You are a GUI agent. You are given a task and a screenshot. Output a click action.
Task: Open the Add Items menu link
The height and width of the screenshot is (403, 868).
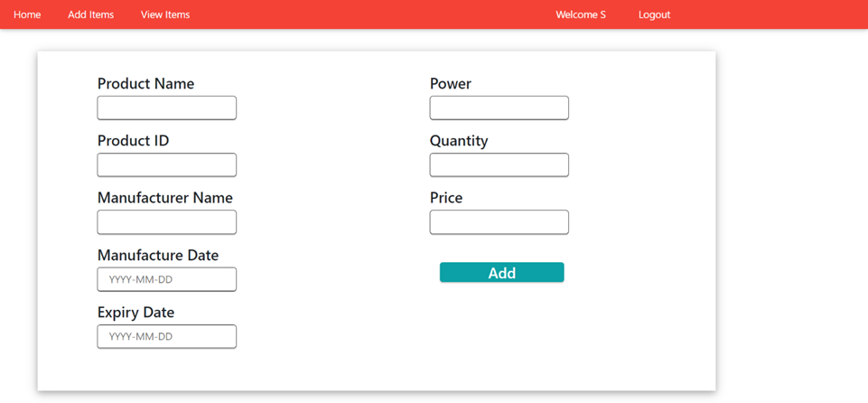click(90, 14)
